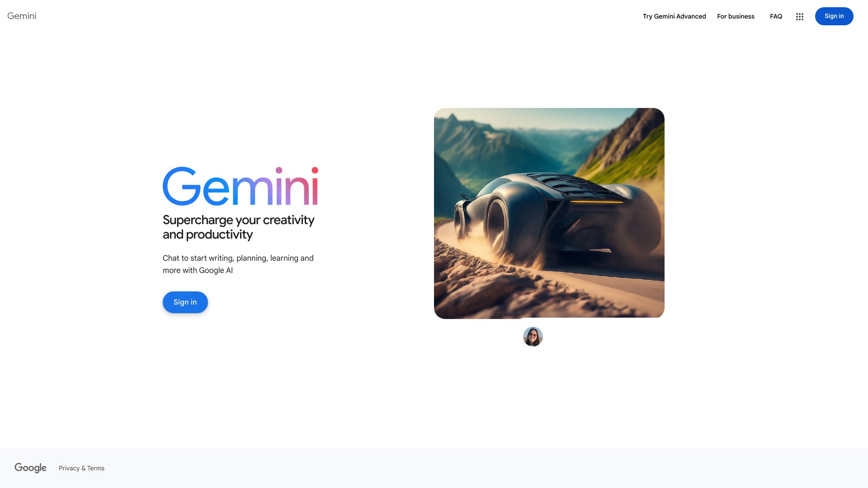This screenshot has width=868, height=488.
Task: Click the 'and productivity' headline line
Action: (x=208, y=235)
